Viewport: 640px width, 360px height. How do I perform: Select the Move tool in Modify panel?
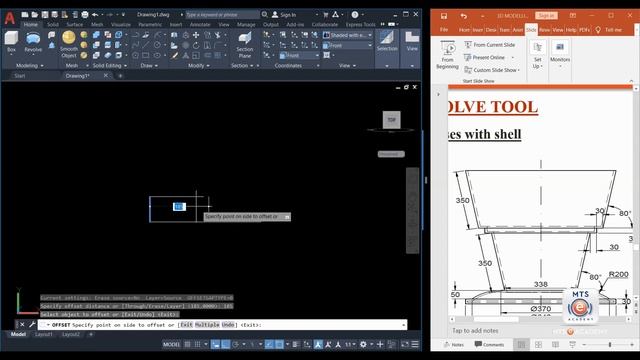point(196,35)
